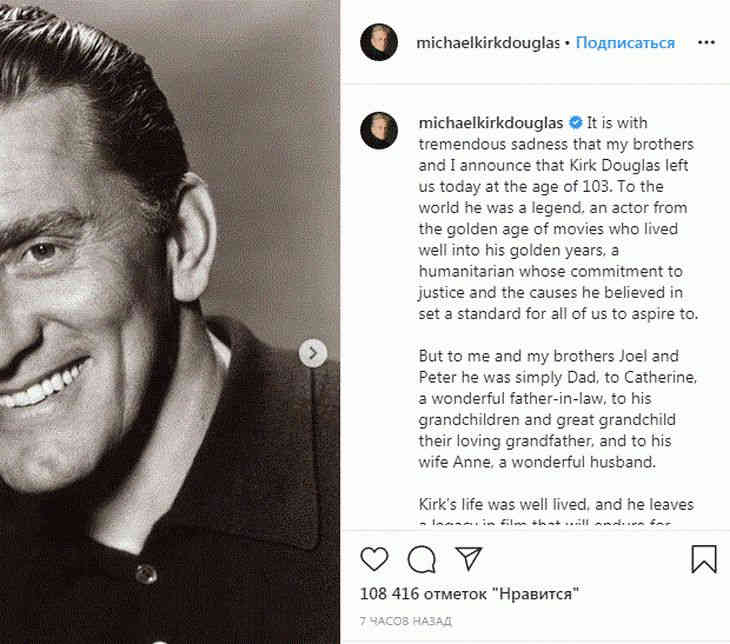
Task: Open comments via the speech bubble icon
Action: pyautogui.click(x=422, y=558)
